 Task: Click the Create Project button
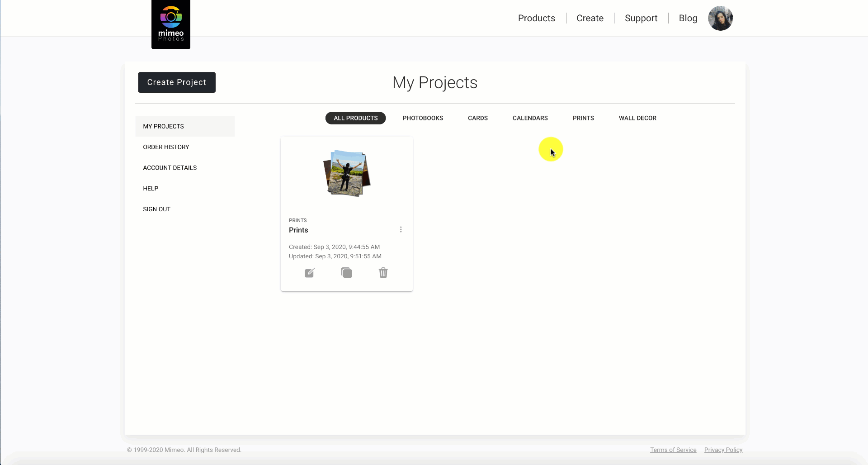[177, 82]
